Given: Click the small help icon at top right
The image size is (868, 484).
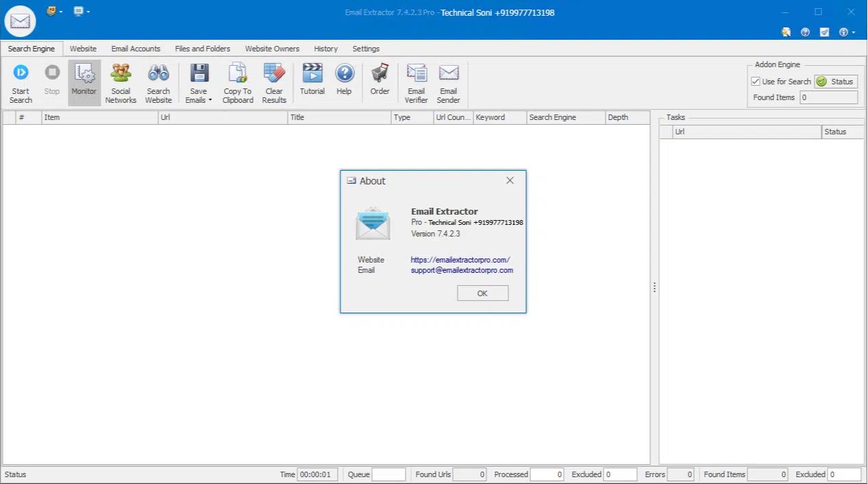Looking at the screenshot, I should [x=805, y=32].
